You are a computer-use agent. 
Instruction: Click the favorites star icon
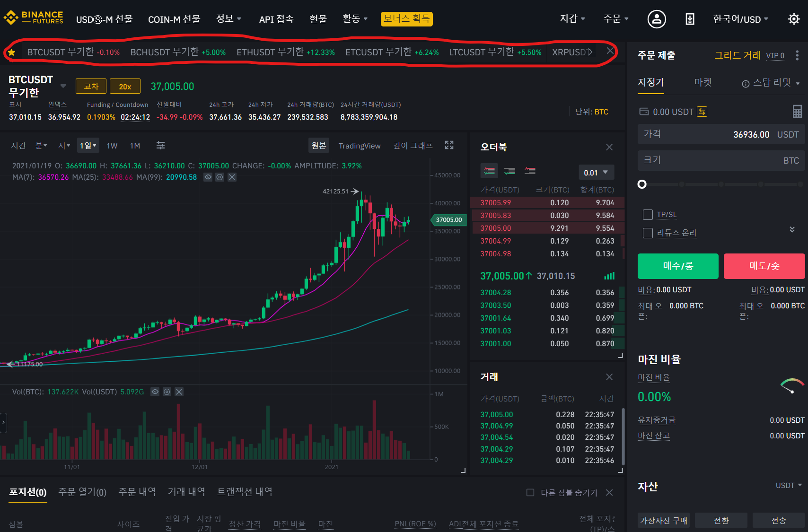click(12, 52)
